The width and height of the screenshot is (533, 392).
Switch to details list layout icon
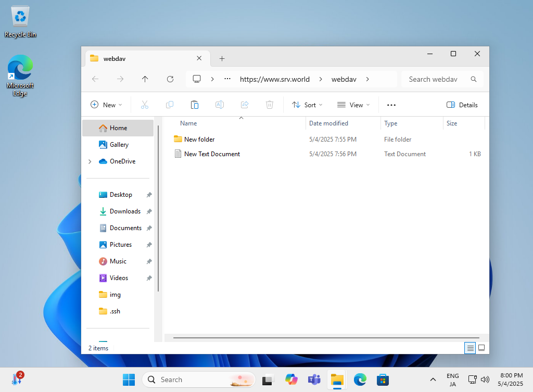(470, 348)
